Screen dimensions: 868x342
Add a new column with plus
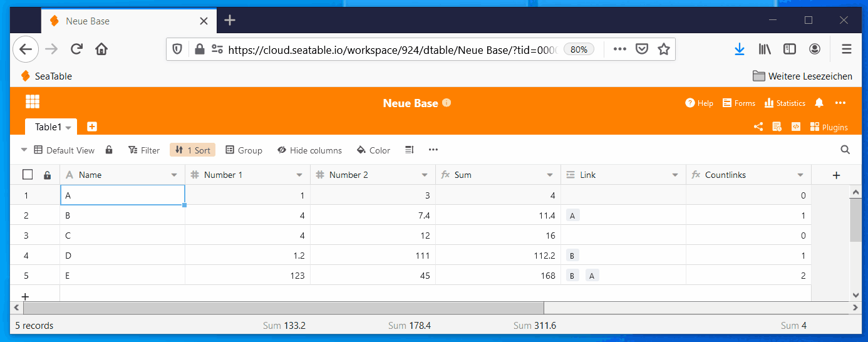click(x=836, y=175)
